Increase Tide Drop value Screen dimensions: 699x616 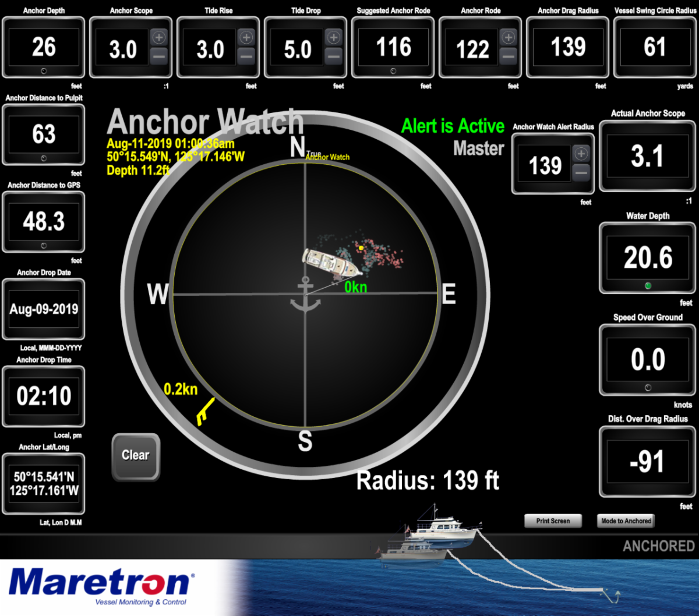tap(333, 37)
